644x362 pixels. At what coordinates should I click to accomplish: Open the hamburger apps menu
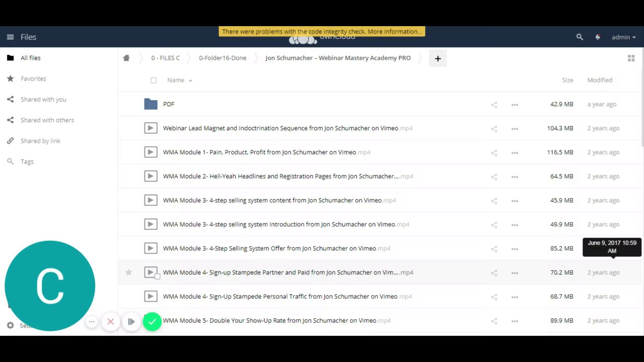pyautogui.click(x=10, y=37)
